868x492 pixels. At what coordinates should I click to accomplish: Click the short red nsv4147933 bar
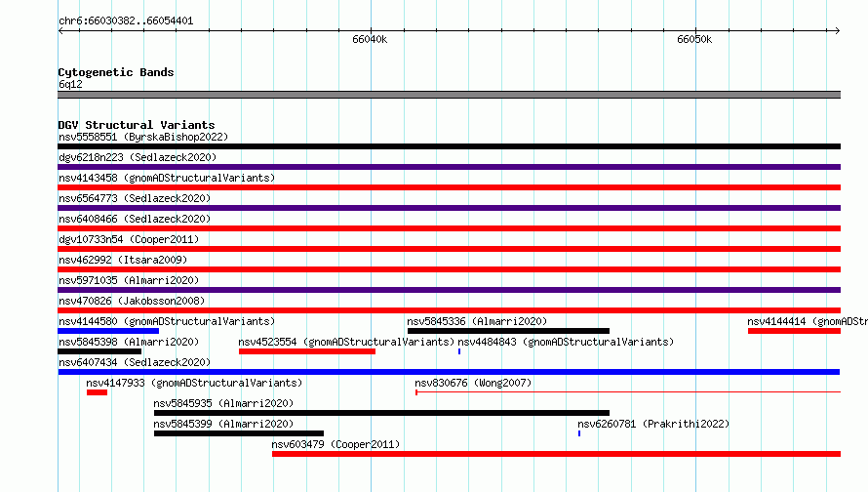(x=97, y=392)
